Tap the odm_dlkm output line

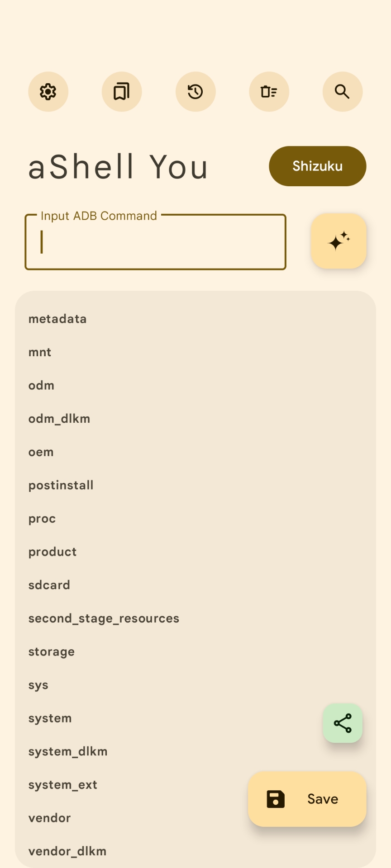coord(59,419)
